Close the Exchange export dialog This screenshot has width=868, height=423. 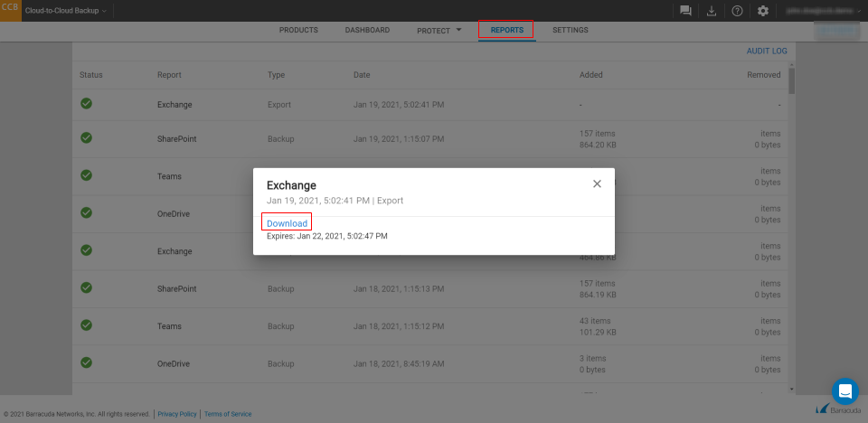pyautogui.click(x=597, y=183)
